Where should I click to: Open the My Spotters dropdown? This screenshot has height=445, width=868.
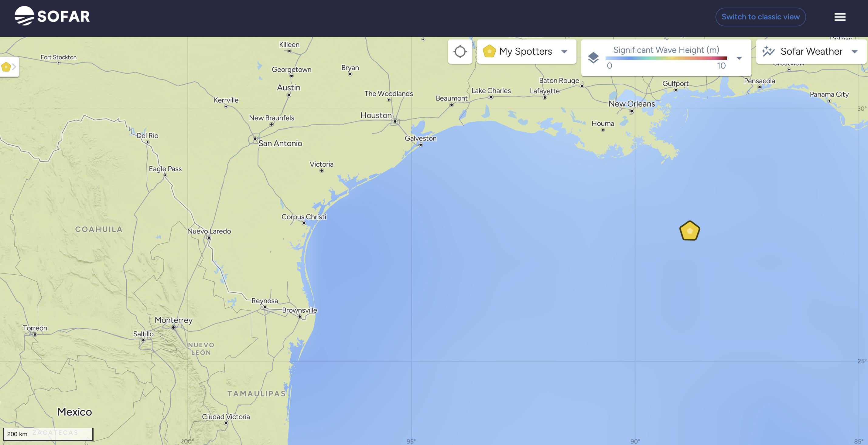[x=564, y=52]
